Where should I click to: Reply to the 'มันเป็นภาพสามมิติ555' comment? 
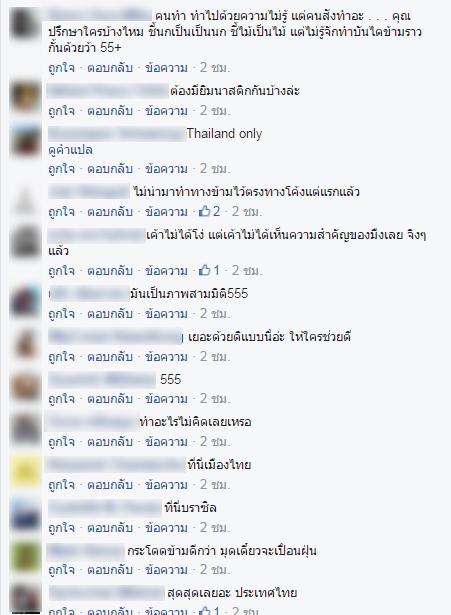(x=110, y=314)
